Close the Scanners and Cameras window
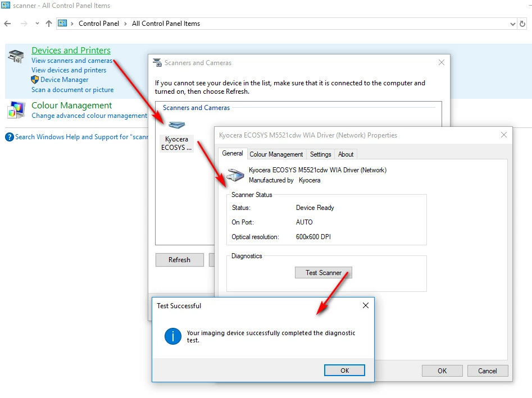This screenshot has height=398, width=532. click(x=442, y=62)
